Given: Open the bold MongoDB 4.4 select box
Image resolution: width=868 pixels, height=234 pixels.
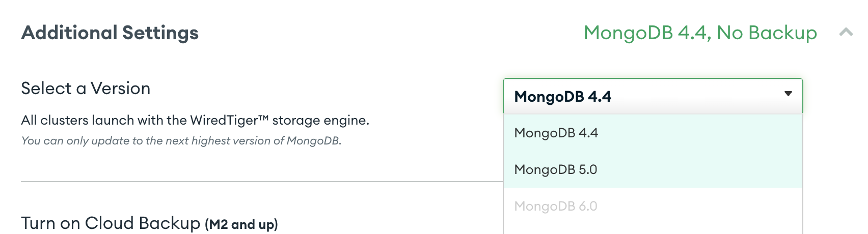Looking at the screenshot, I should (x=653, y=96).
